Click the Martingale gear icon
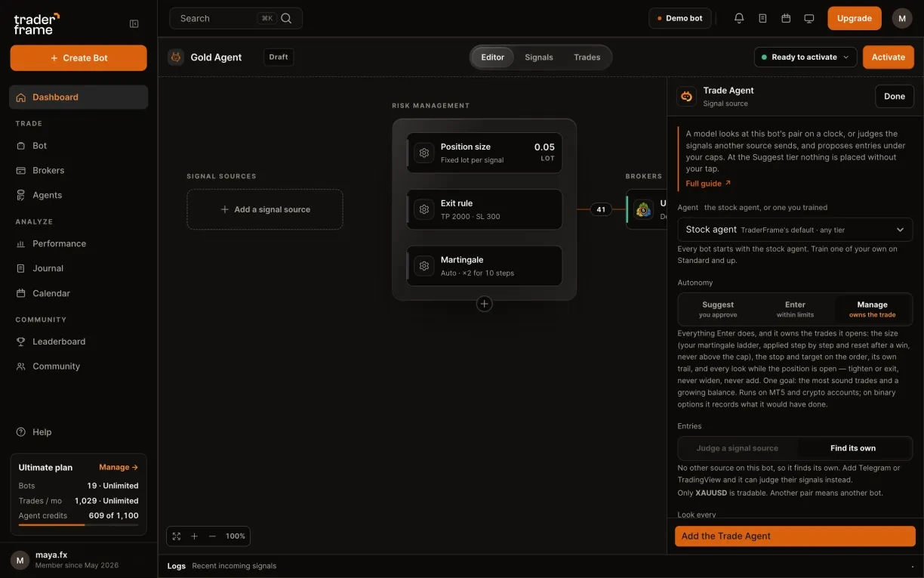 tap(424, 266)
